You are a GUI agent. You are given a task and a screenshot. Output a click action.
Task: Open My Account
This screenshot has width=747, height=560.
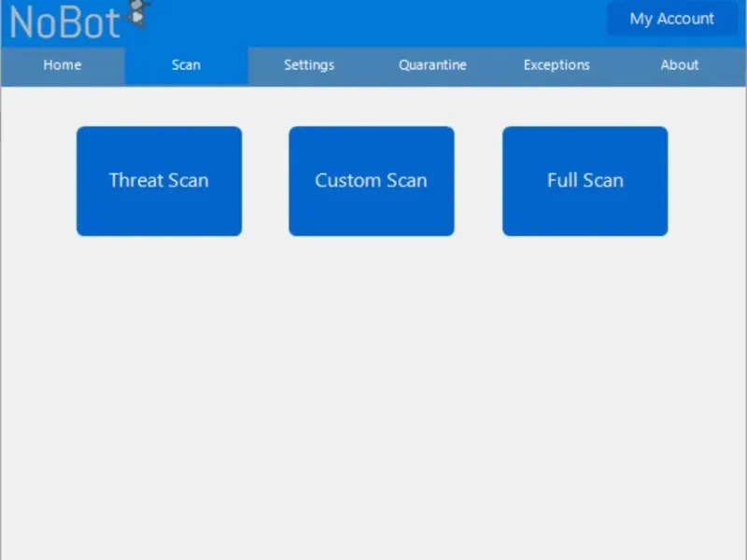671,19
